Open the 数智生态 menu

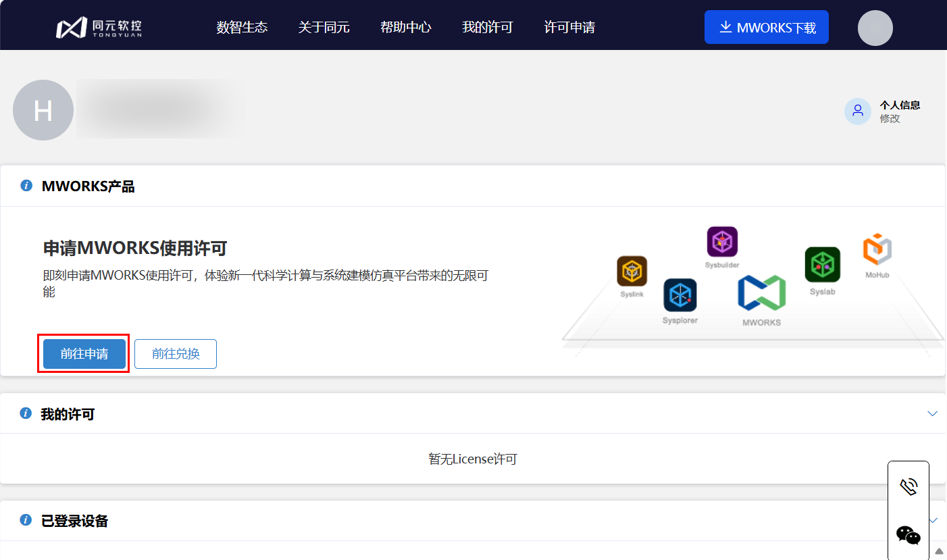click(x=242, y=28)
